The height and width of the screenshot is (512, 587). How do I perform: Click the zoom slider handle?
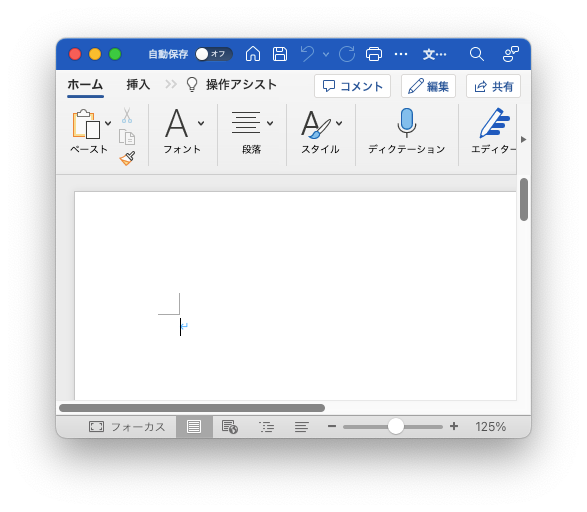[x=396, y=426]
